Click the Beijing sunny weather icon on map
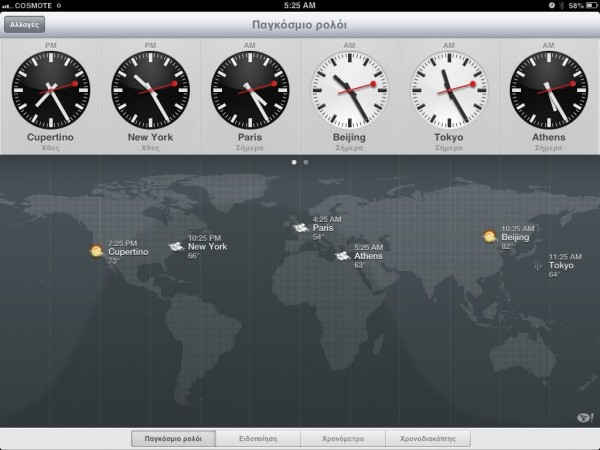The image size is (600, 450). tap(489, 236)
